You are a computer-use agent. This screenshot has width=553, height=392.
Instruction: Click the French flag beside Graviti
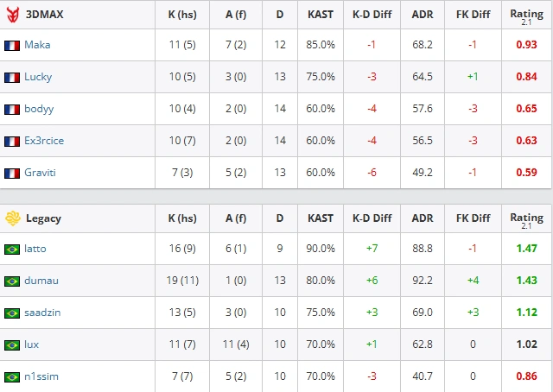(x=12, y=173)
